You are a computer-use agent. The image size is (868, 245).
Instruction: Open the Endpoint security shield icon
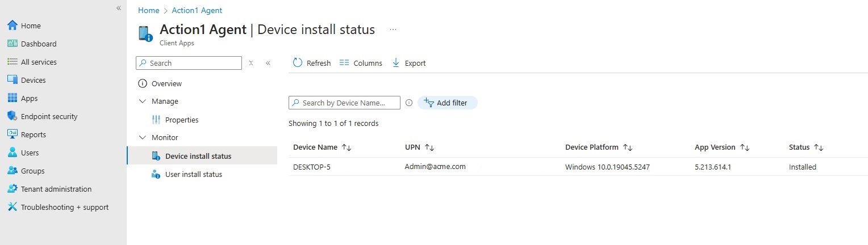[x=12, y=116]
